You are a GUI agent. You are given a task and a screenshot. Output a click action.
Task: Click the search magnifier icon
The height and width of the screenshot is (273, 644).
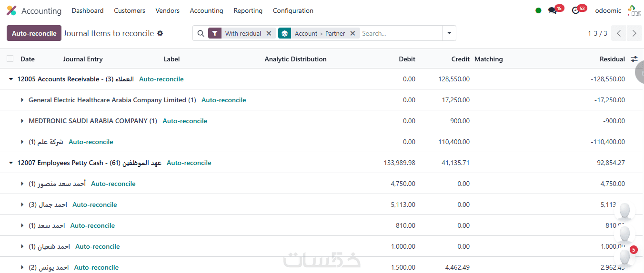pos(201,33)
